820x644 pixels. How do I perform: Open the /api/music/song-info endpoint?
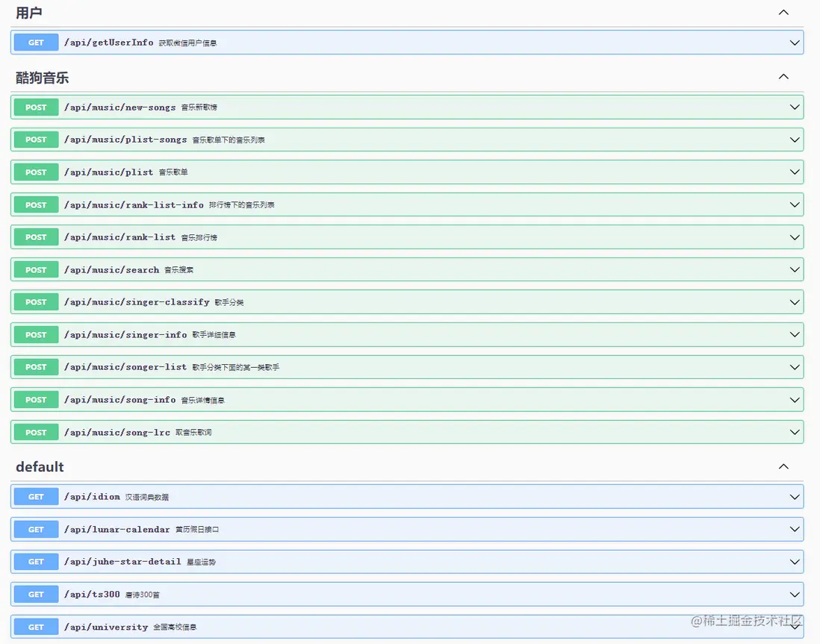click(794, 399)
